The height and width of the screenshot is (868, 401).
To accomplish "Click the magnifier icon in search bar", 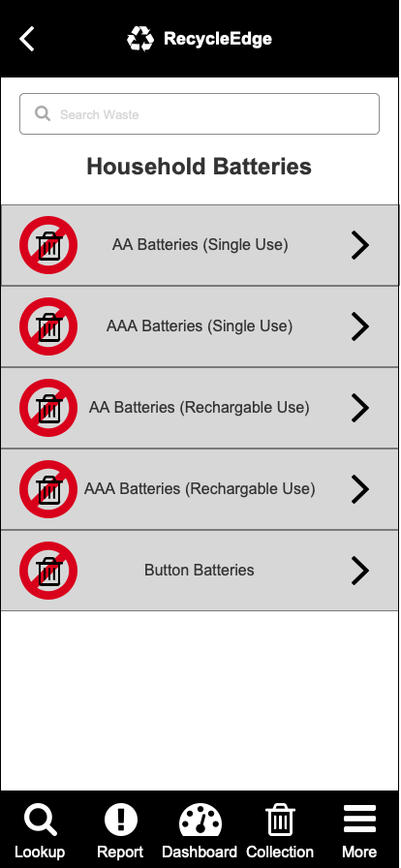I will 43,113.
